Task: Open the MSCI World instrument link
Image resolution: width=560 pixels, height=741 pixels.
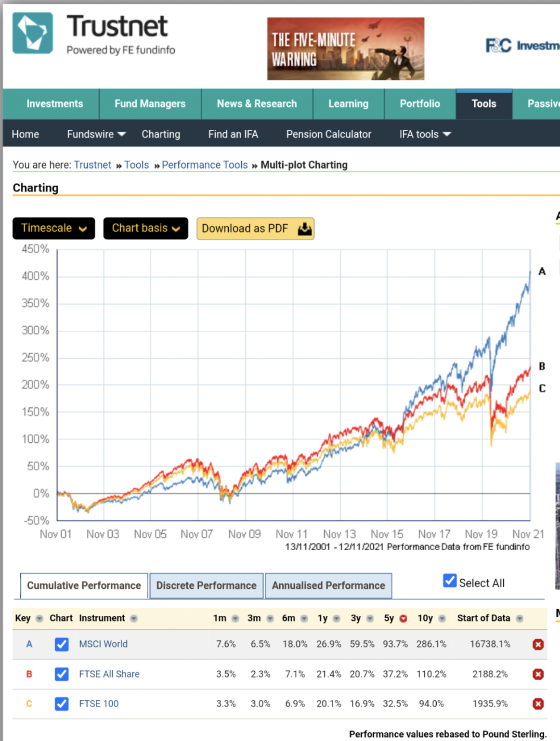Action: coord(103,644)
